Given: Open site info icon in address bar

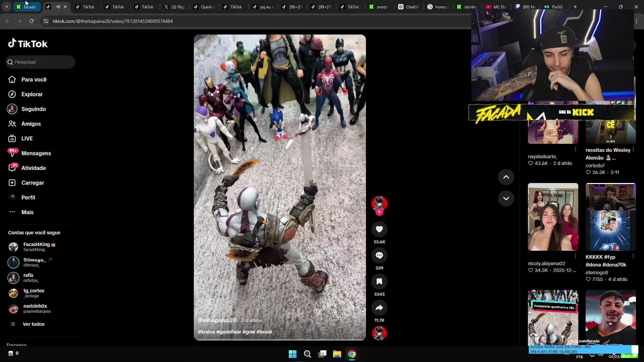Looking at the screenshot, I should pyautogui.click(x=46, y=21).
